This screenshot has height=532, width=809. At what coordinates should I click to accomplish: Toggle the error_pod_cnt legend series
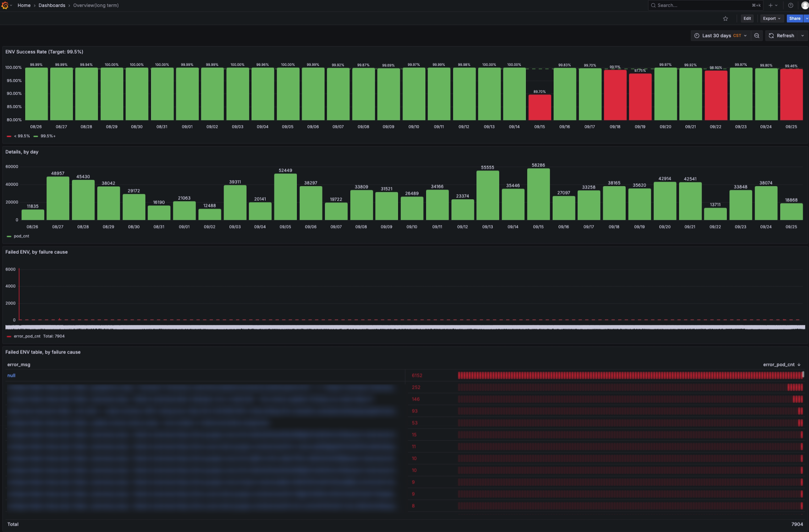tap(27, 336)
